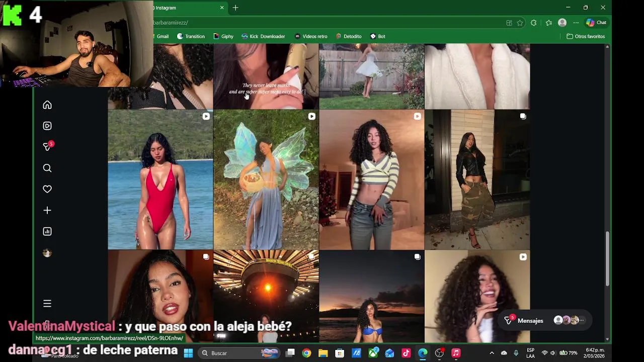Open the profile avatar in Instagram sidebar
The image size is (644, 362).
47,253
